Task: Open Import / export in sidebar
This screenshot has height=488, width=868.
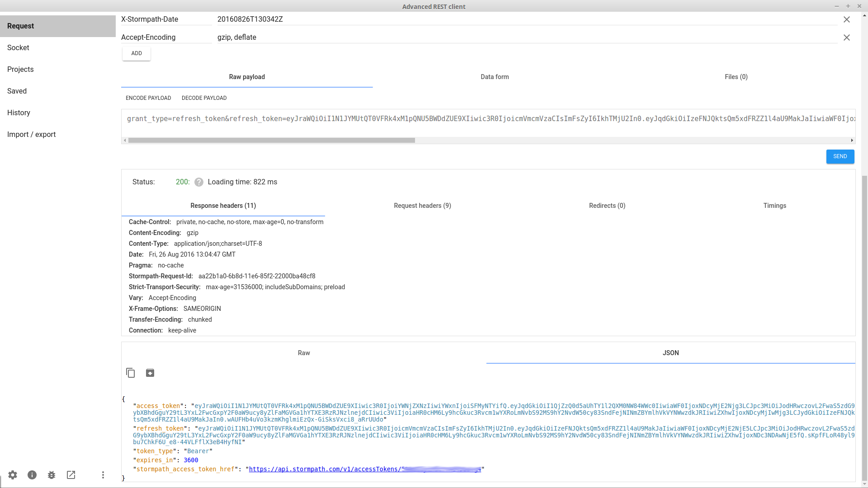Action: (58, 135)
